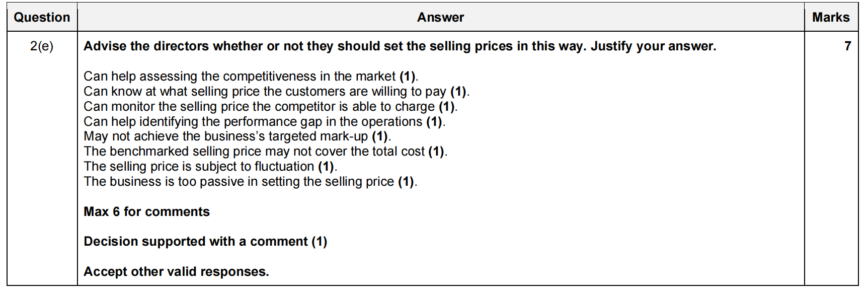Click 'Accept other valid responses' text
868x292 pixels.
pyautogui.click(x=176, y=272)
